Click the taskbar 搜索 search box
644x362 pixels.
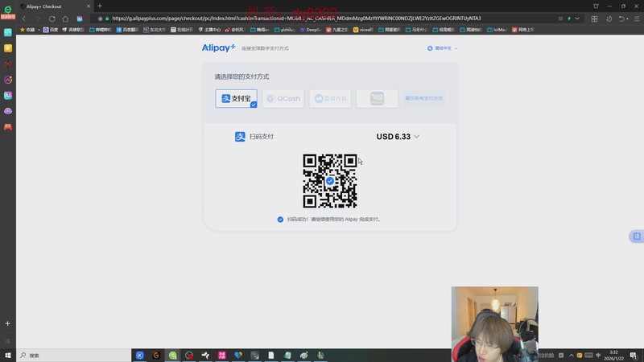74,356
